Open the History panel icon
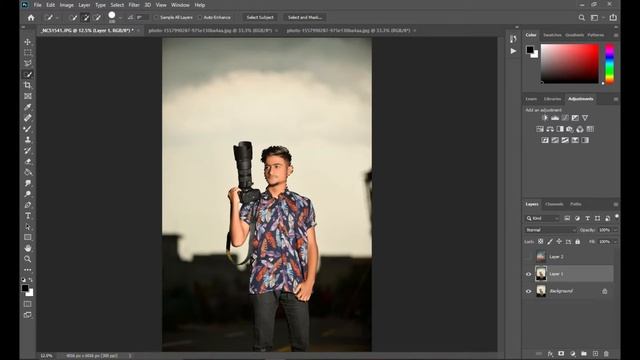This screenshot has width=640, height=360. 513,39
